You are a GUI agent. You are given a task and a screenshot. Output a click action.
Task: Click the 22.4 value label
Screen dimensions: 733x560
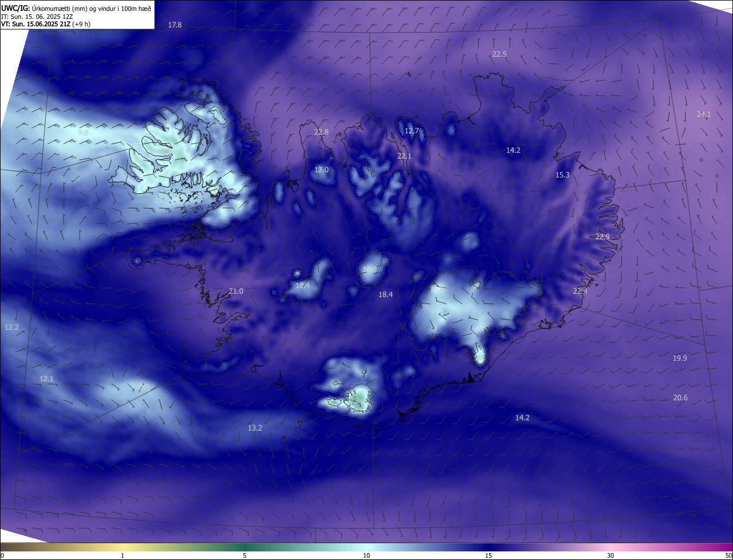[580, 291]
